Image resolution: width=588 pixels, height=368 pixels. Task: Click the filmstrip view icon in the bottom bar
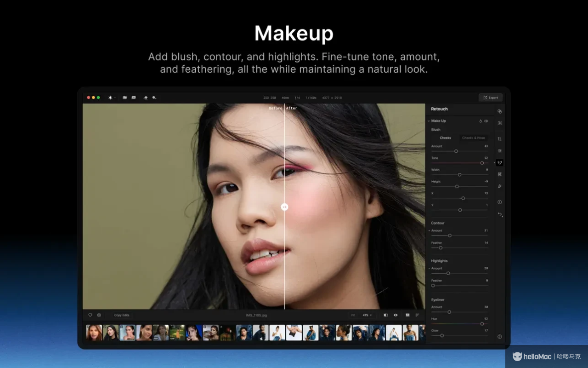[x=407, y=315]
